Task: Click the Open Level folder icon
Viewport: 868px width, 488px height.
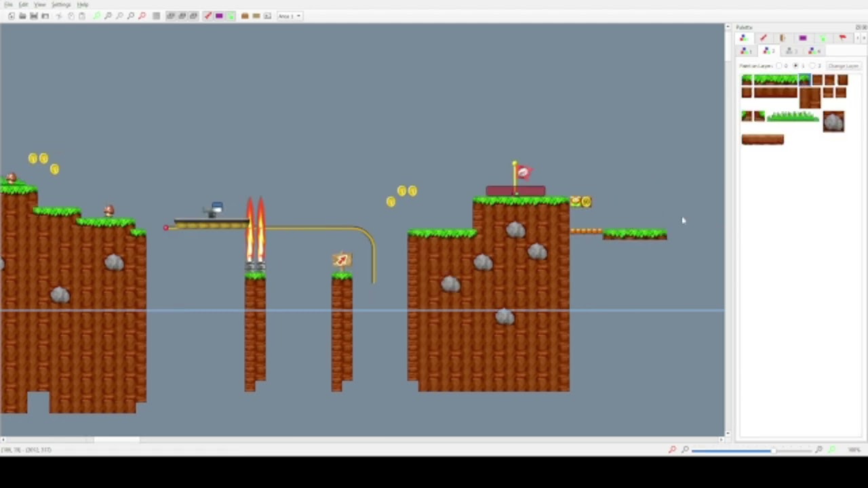Action: [22, 16]
